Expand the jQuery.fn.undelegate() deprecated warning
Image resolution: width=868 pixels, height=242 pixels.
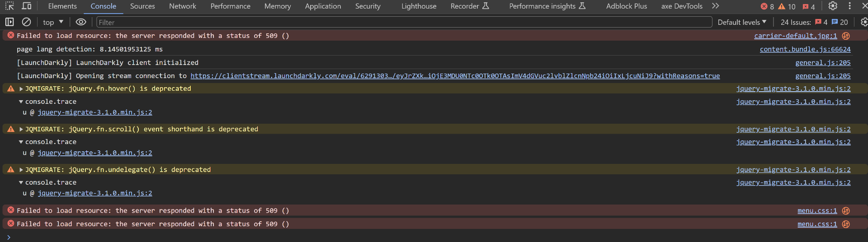[x=21, y=170]
